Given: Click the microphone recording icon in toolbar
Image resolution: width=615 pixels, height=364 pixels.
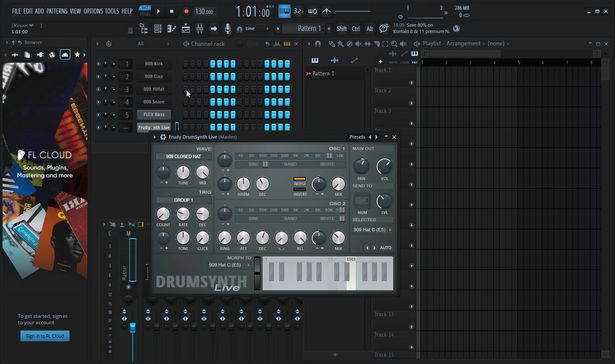Looking at the screenshot, I should (228, 29).
